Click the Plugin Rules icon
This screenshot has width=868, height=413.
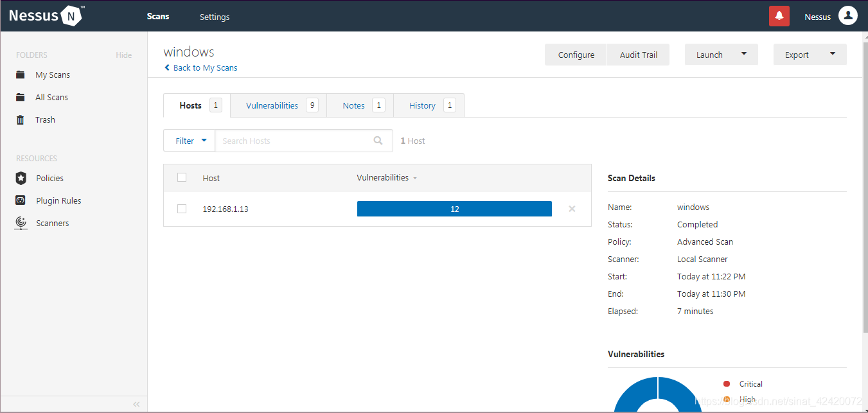coord(21,200)
